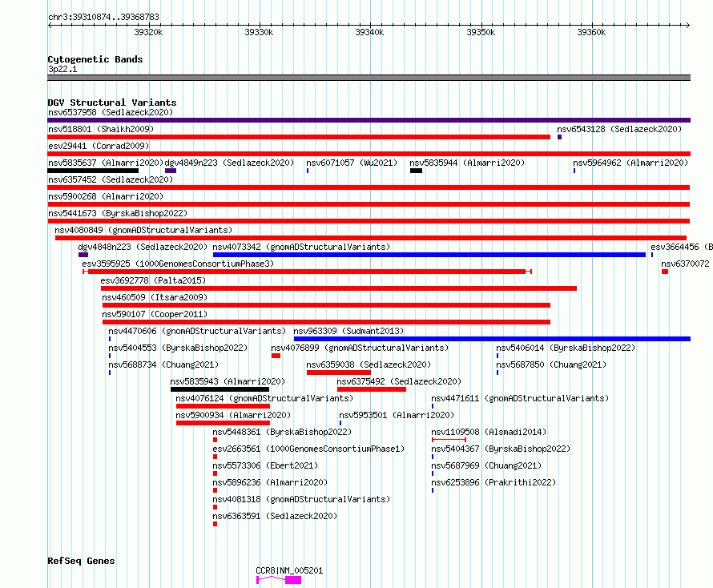Click the 39340k ruler label
Screen dimensions: 713x588
369,32
